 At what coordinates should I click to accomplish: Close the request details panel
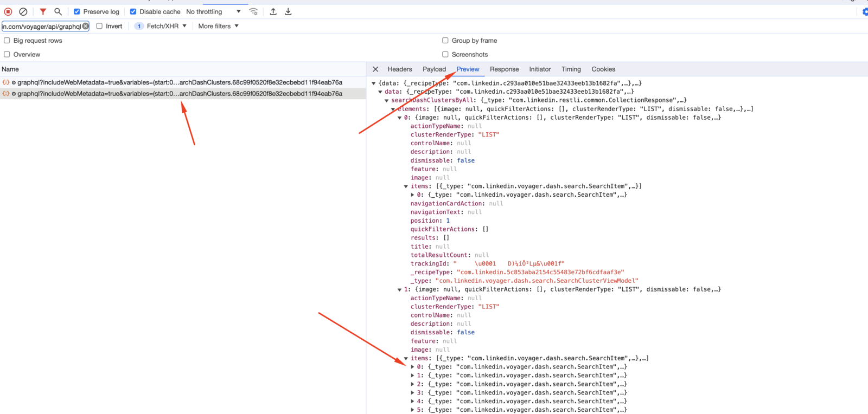(375, 69)
